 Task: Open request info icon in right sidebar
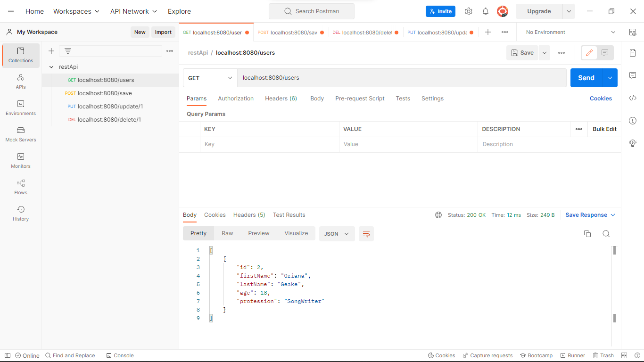[x=633, y=121]
